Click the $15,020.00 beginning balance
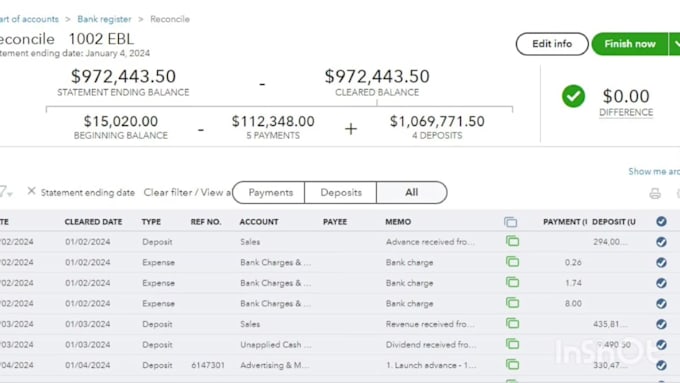The height and width of the screenshot is (383, 680). [x=121, y=121]
